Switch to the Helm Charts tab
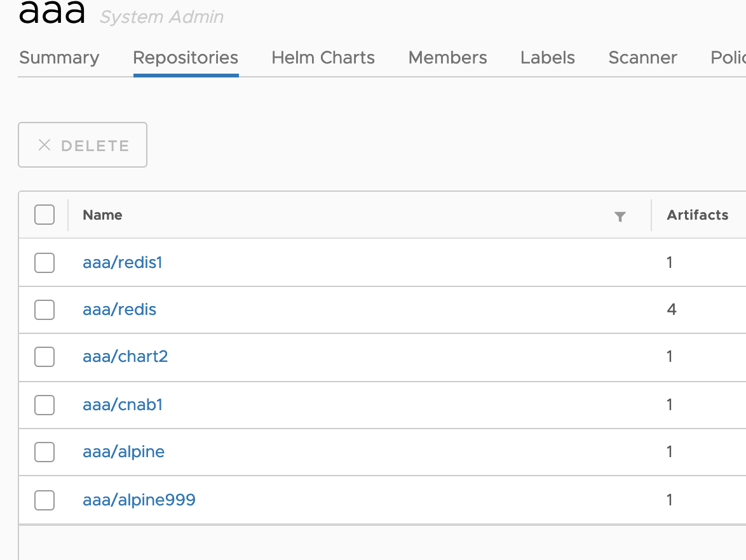Viewport: 746px width, 560px height. [x=322, y=58]
